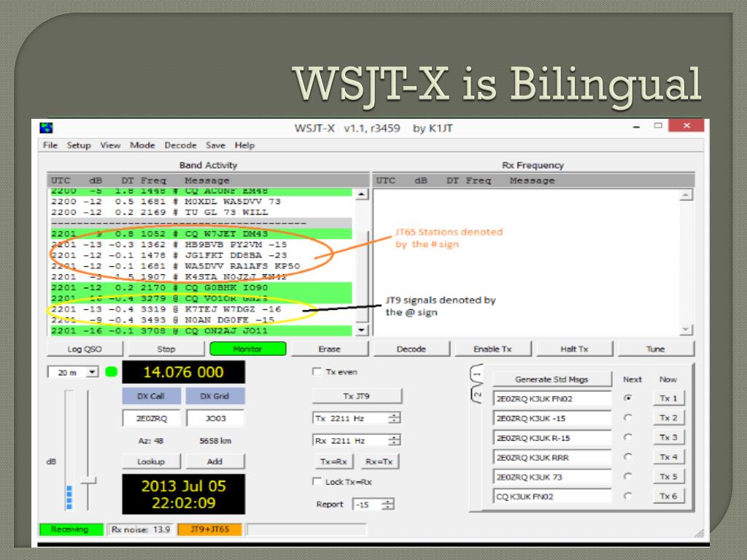Click the Log QSO button
Screen dimensions: 747x560
[x=85, y=349]
